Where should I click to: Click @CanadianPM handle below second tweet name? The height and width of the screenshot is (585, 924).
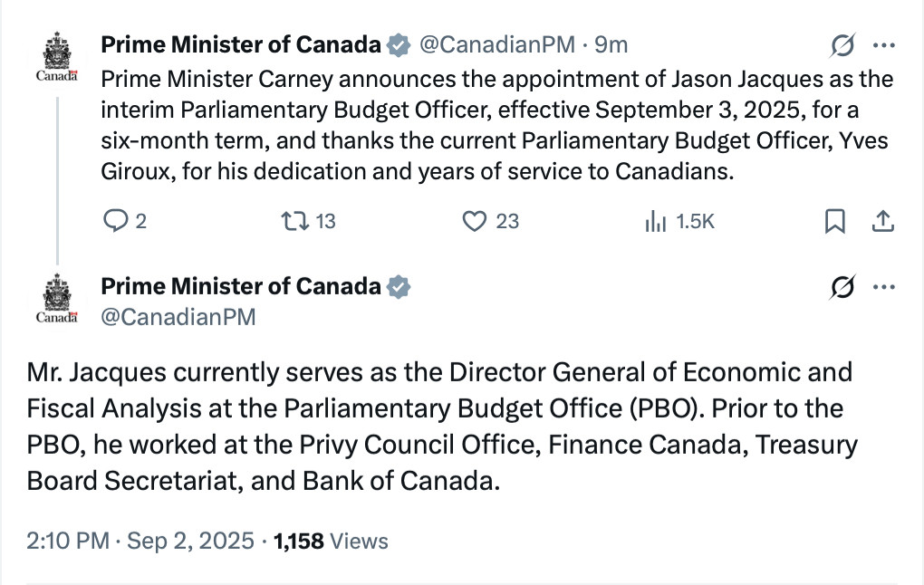(178, 317)
